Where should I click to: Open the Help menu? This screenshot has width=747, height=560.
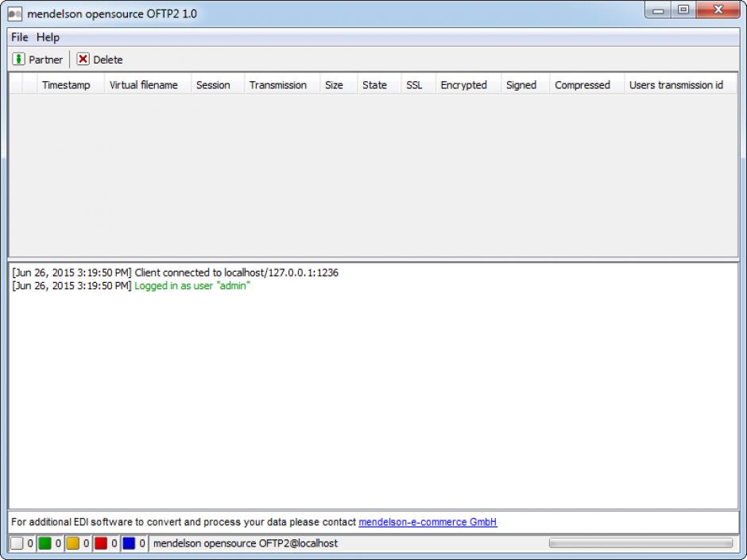pyautogui.click(x=48, y=37)
